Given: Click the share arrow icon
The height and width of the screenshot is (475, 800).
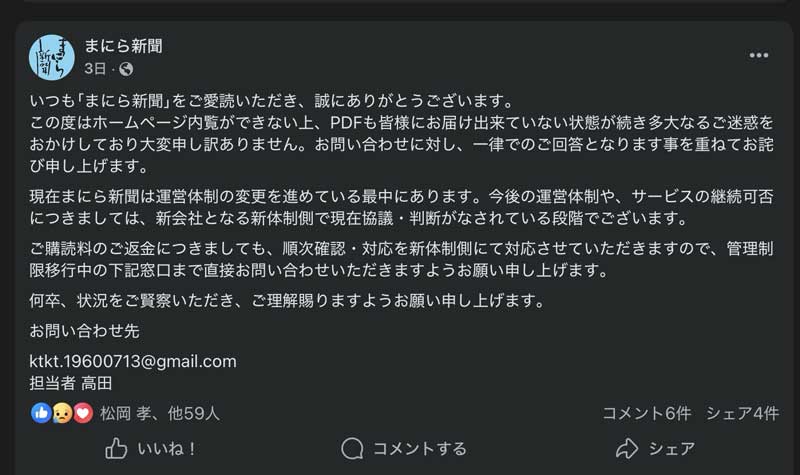Looking at the screenshot, I should pyautogui.click(x=627, y=448).
